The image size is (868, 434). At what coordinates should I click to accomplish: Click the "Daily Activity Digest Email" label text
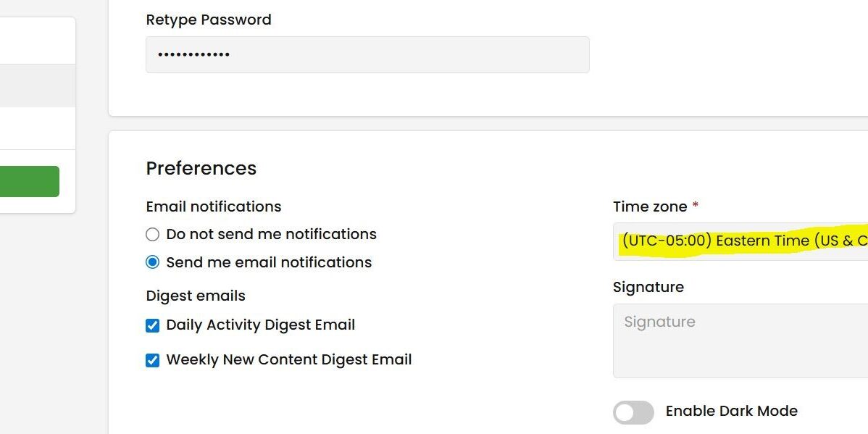click(x=260, y=325)
